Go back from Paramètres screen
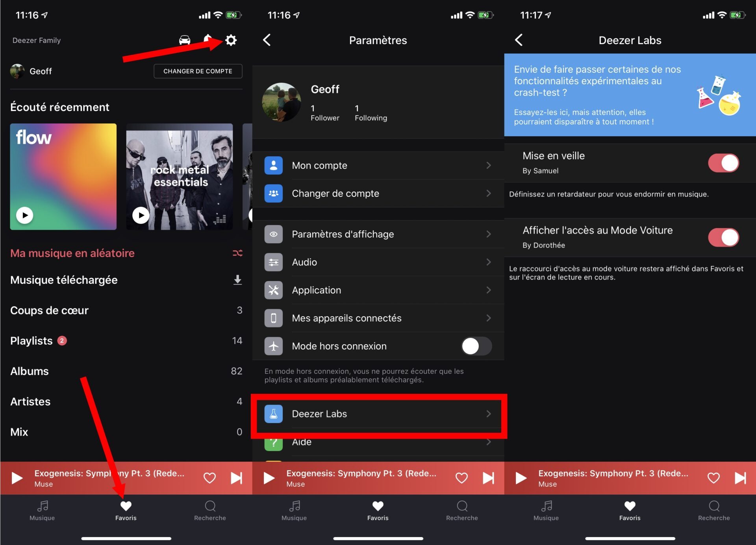This screenshot has height=545, width=756. (x=267, y=40)
